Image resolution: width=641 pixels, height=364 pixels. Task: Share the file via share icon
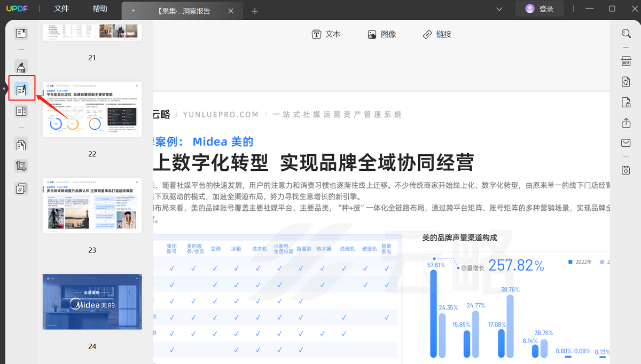pos(626,123)
